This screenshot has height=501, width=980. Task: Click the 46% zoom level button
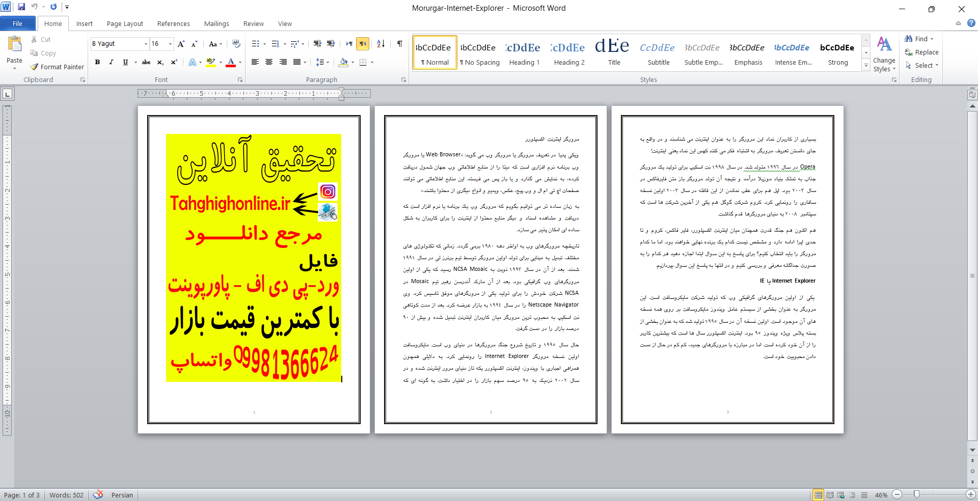pyautogui.click(x=881, y=495)
